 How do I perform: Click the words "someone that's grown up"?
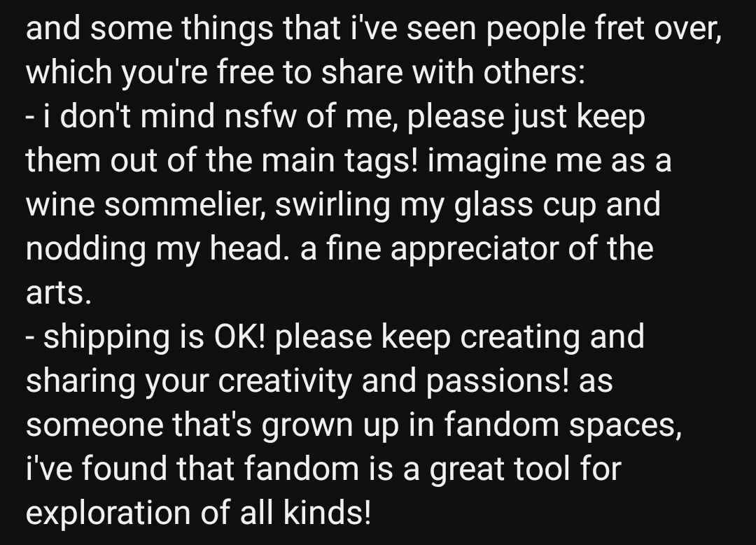pos(186,425)
